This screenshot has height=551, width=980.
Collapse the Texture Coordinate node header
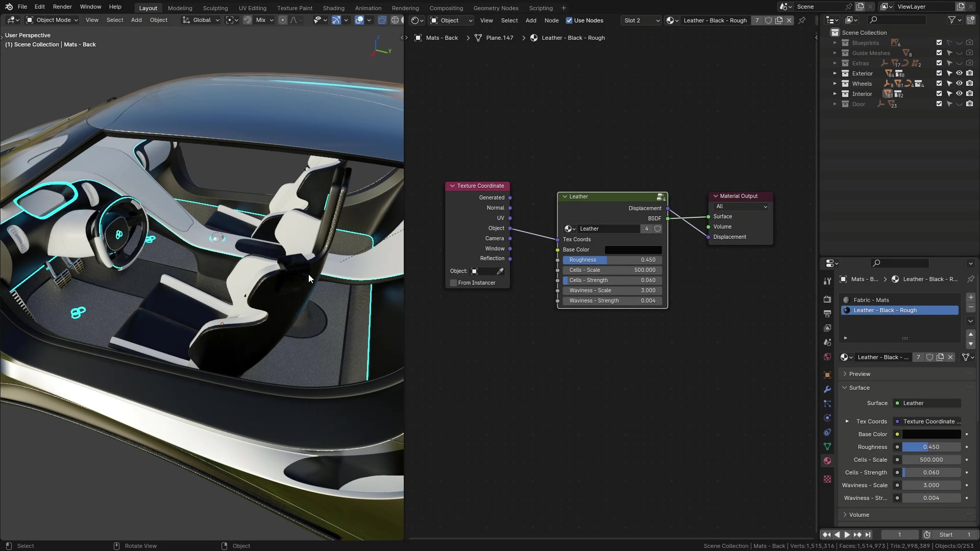[x=452, y=186]
